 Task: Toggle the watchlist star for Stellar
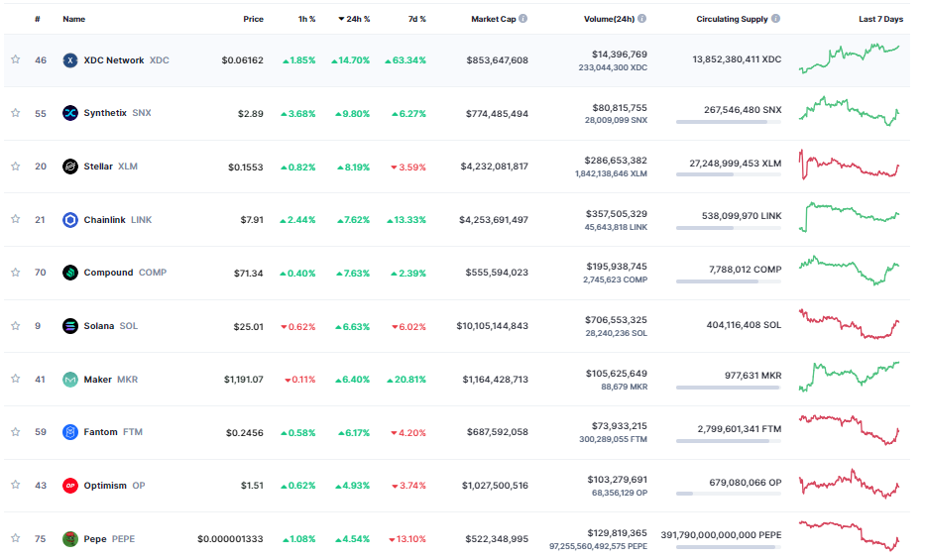tap(16, 167)
